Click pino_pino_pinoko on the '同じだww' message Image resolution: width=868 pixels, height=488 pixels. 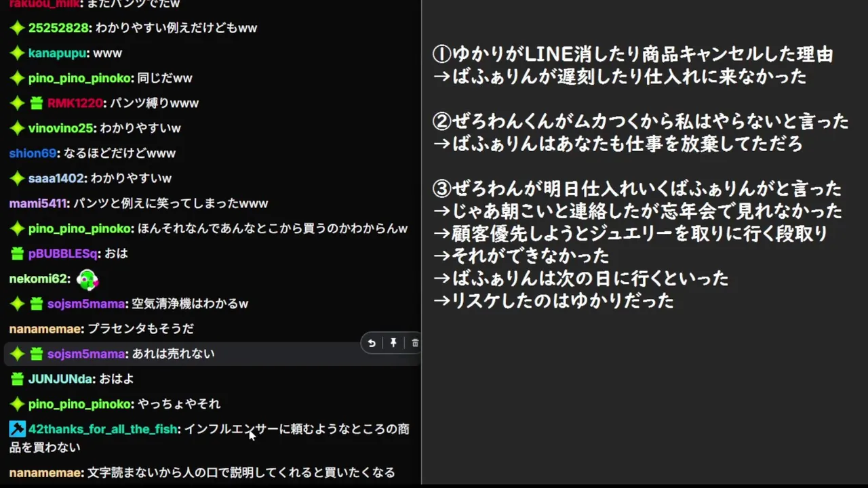(x=80, y=78)
